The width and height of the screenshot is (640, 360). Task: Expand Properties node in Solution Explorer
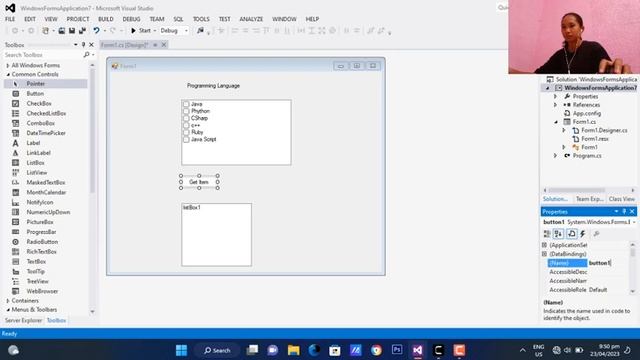pyautogui.click(x=555, y=96)
